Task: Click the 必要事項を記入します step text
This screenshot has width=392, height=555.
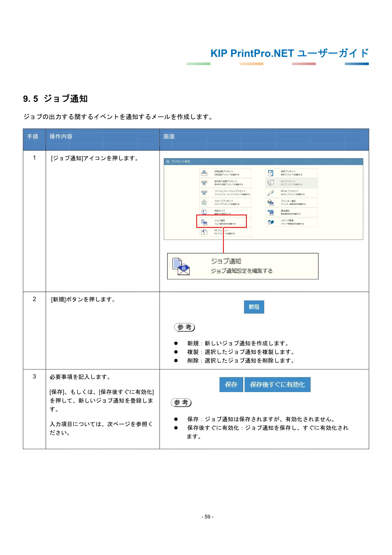Action: point(80,377)
